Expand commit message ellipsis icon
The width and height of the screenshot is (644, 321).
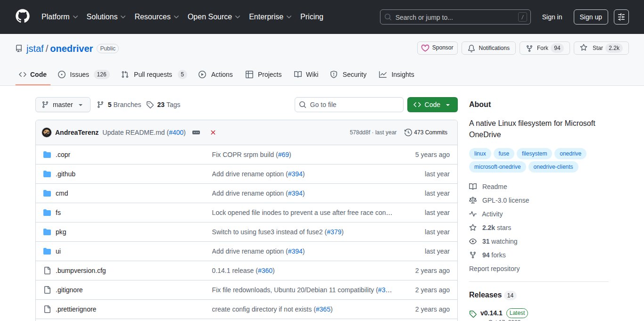tap(196, 132)
